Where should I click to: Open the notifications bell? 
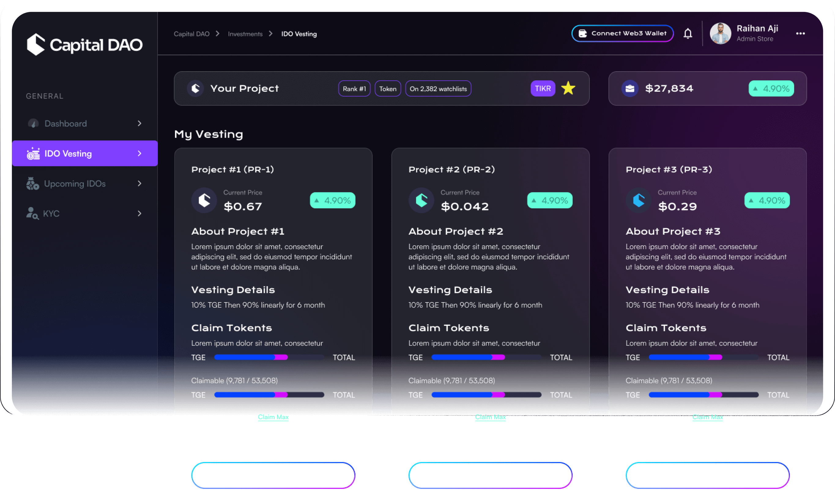tap(688, 34)
